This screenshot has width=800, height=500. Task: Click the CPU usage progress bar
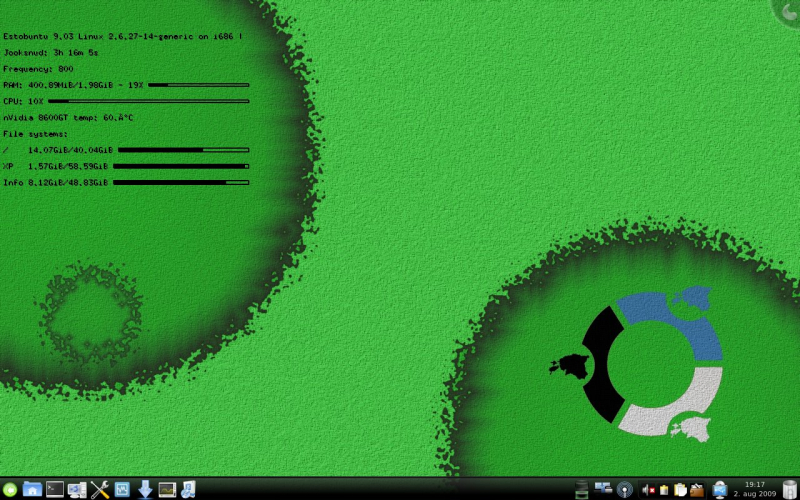[148, 102]
